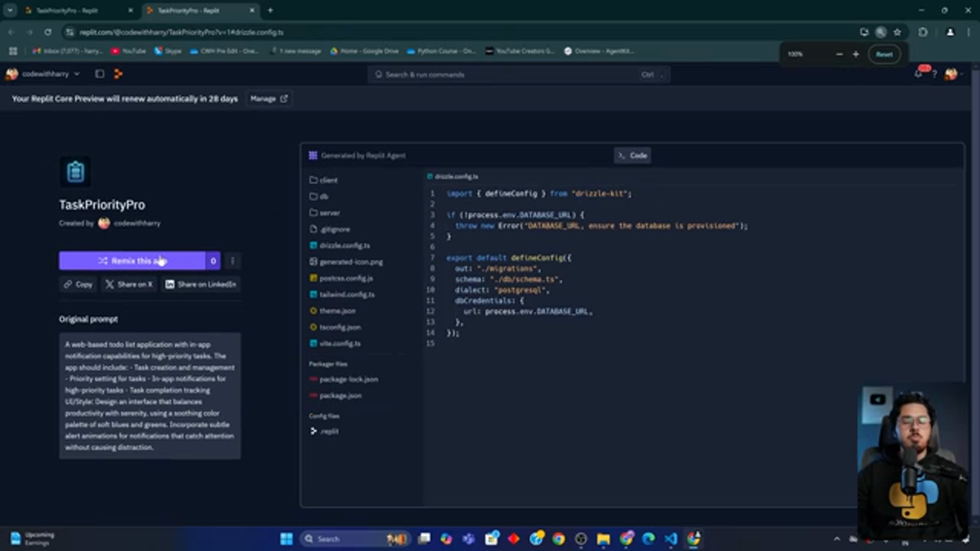Copy the project link
Screen dimensions: 980x551
pos(78,284)
